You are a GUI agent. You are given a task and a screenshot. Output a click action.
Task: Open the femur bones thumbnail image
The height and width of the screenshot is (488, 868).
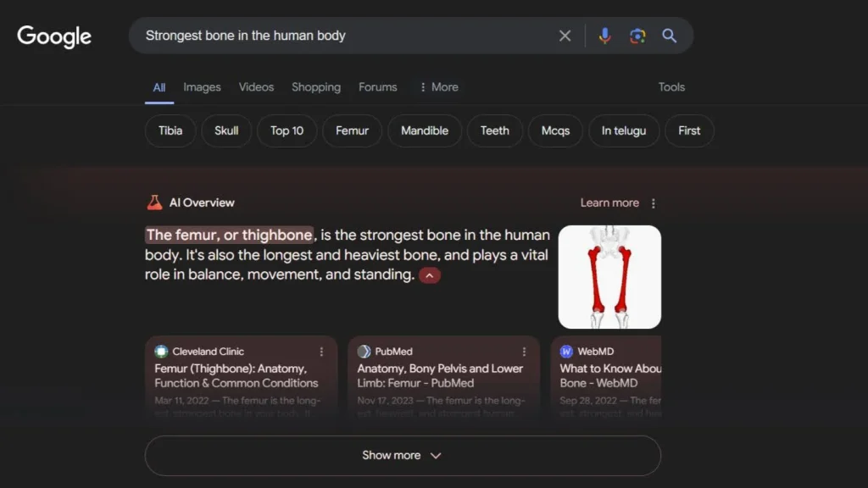coord(609,277)
